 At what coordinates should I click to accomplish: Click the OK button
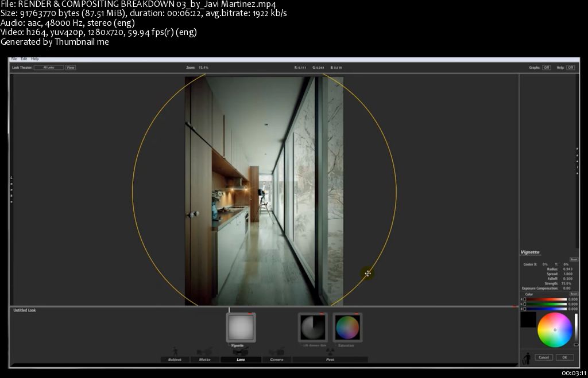pyautogui.click(x=564, y=357)
